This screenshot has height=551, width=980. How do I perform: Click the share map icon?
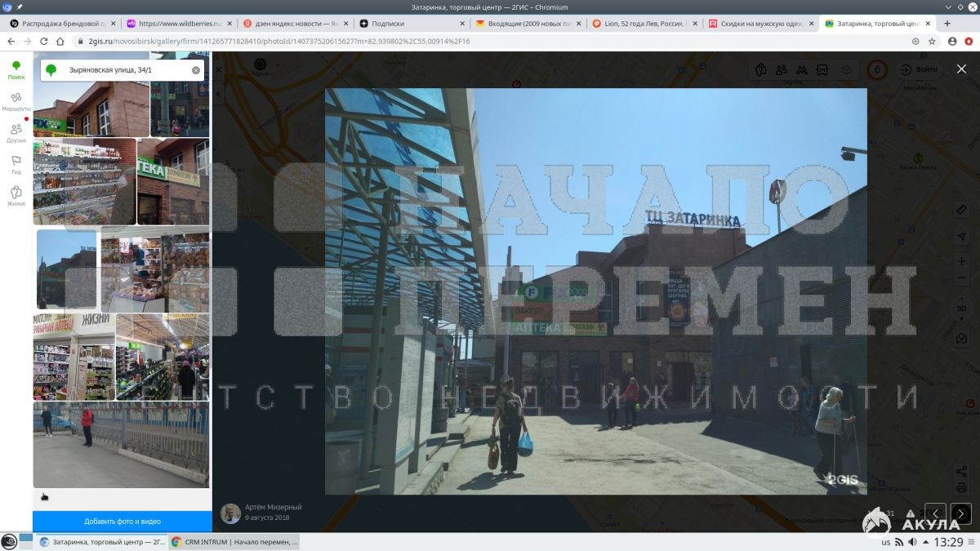click(x=961, y=472)
